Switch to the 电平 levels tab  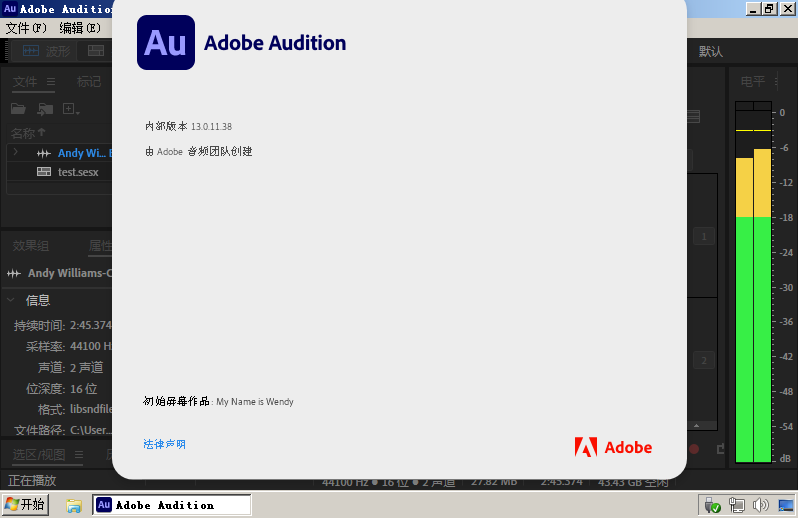(x=753, y=81)
